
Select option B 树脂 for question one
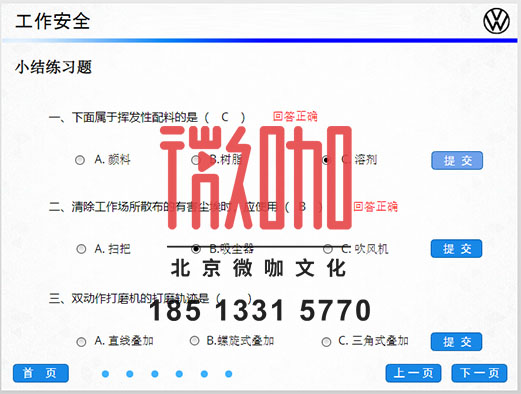click(x=196, y=160)
